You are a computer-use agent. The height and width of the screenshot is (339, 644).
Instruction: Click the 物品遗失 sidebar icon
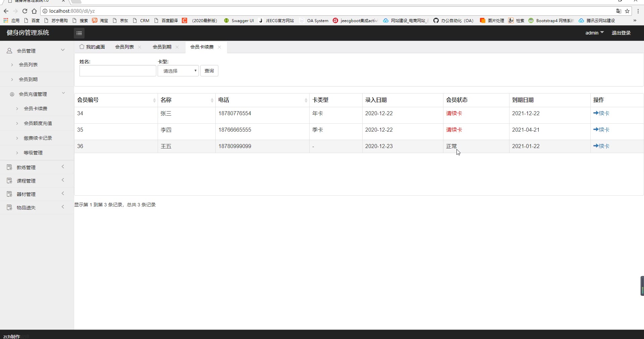9,207
